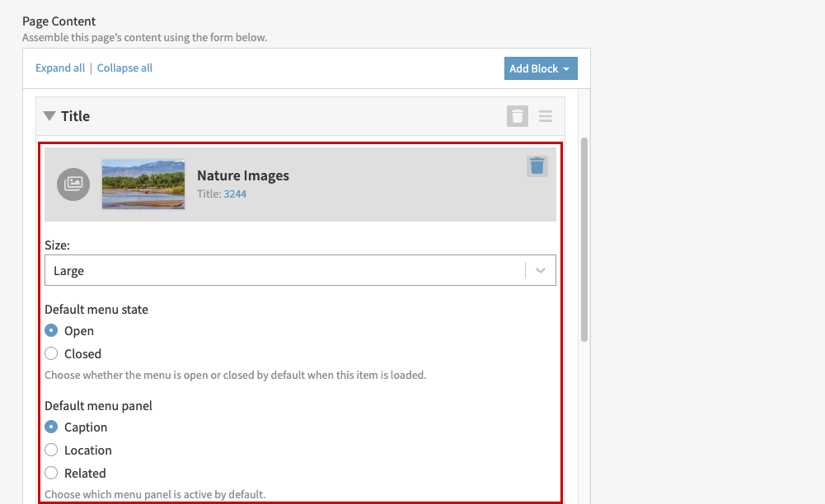Delete the Title block via its trash icon

click(x=517, y=115)
